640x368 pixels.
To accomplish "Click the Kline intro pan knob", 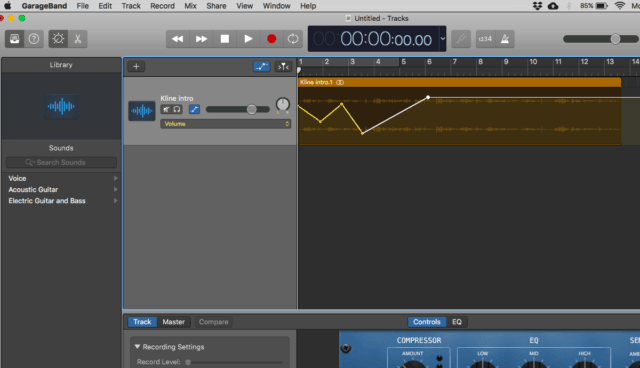I will pos(283,105).
